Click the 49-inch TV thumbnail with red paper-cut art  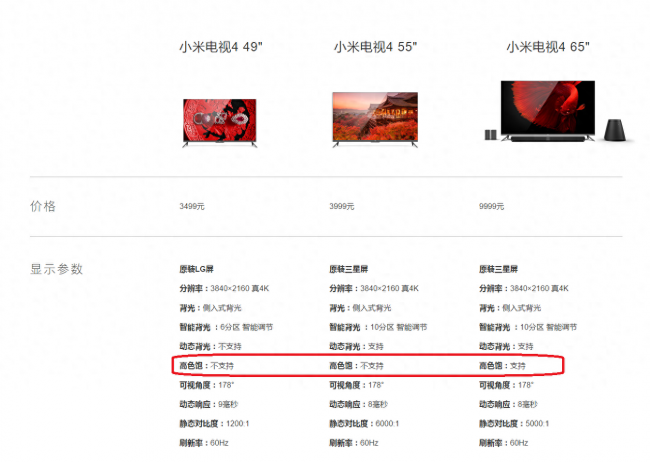click(x=220, y=123)
